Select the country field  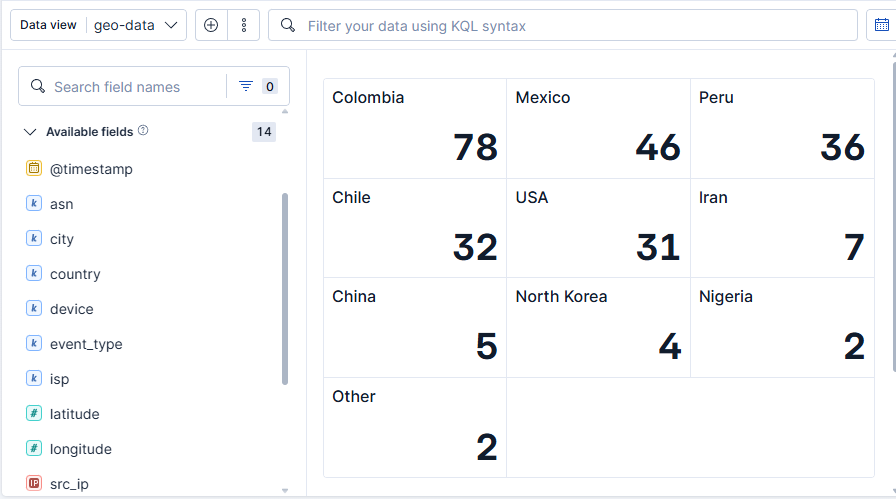(x=75, y=274)
